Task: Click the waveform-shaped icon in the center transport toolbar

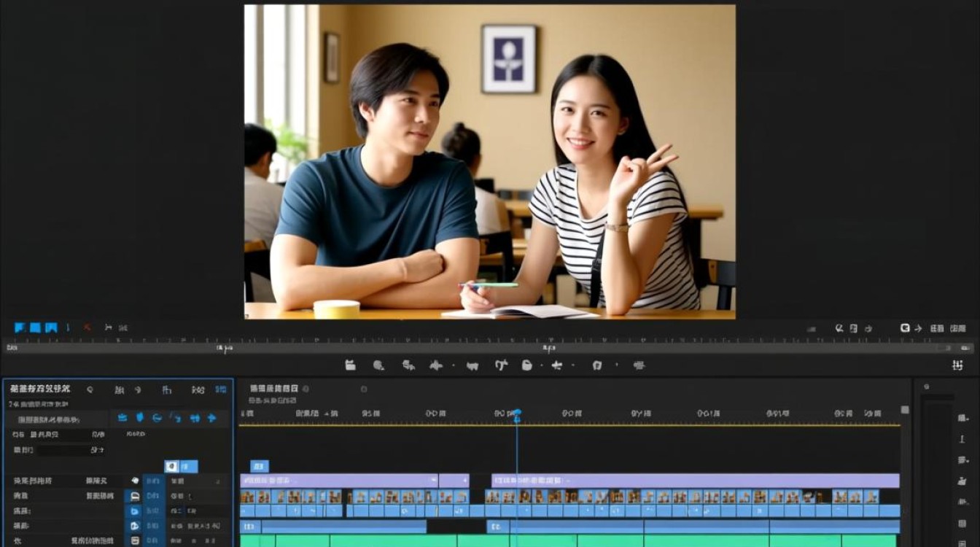Action: click(436, 365)
